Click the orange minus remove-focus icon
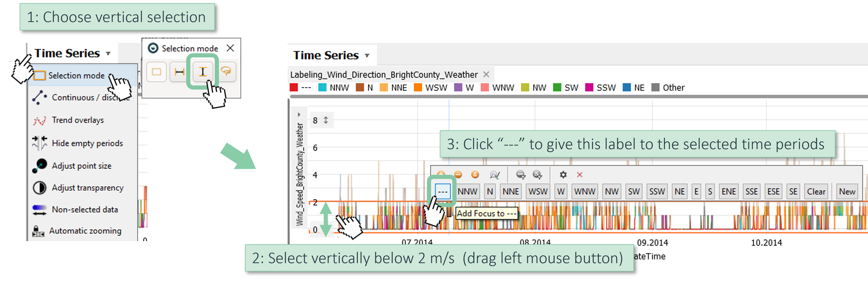This screenshot has width=868, height=283. (458, 174)
